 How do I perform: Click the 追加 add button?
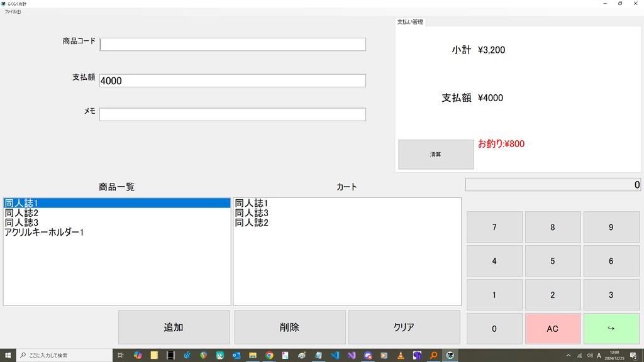(174, 327)
